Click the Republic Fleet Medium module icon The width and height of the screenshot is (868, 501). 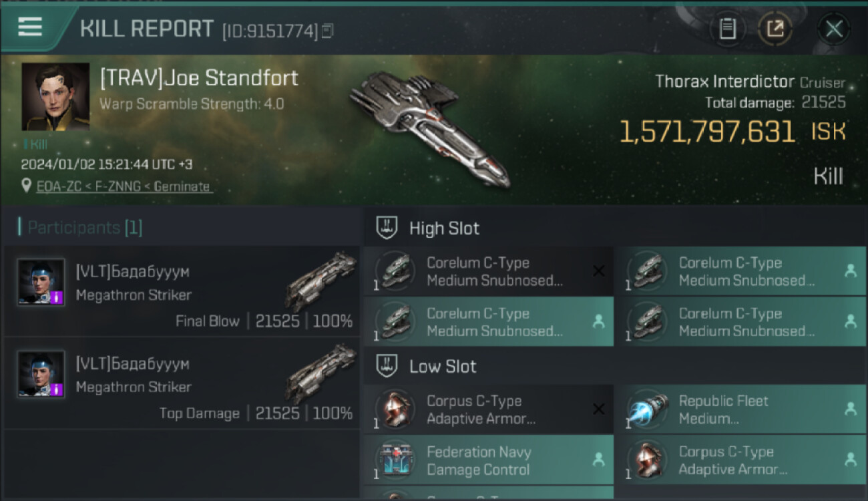click(x=648, y=409)
